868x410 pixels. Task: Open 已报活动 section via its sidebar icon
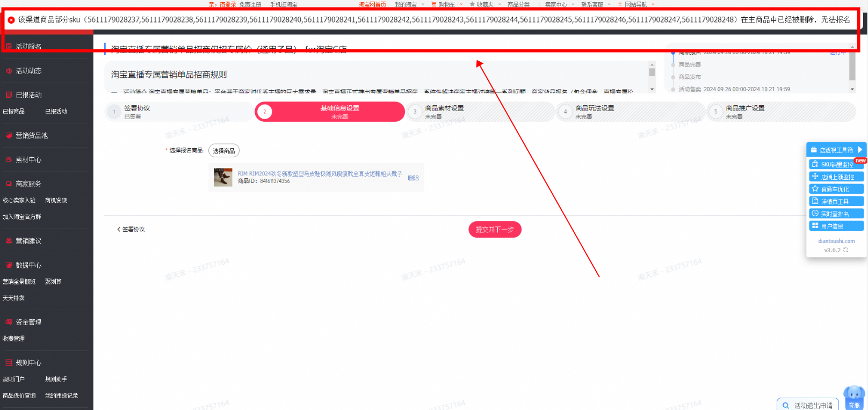[9, 95]
